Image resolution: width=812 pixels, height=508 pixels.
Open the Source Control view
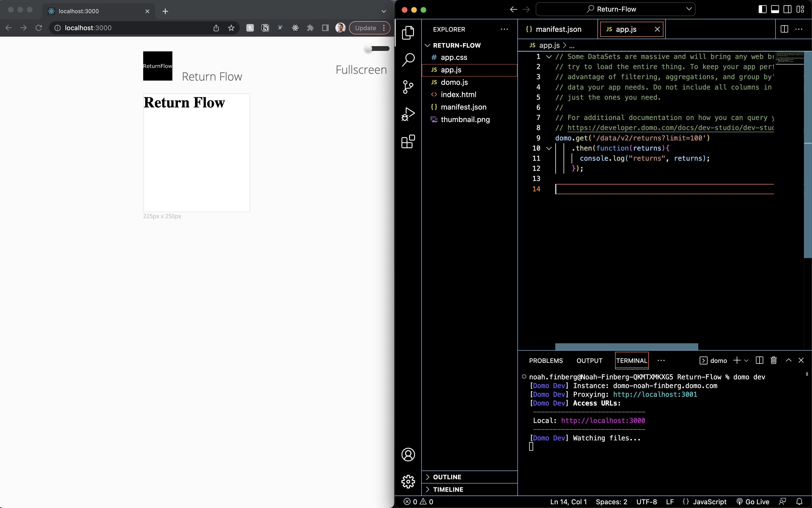408,87
